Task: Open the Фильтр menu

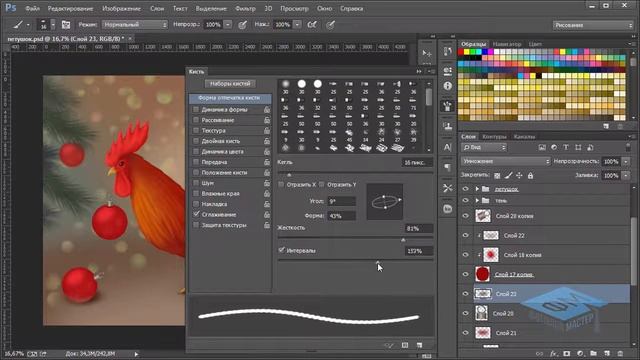Action: (245, 9)
